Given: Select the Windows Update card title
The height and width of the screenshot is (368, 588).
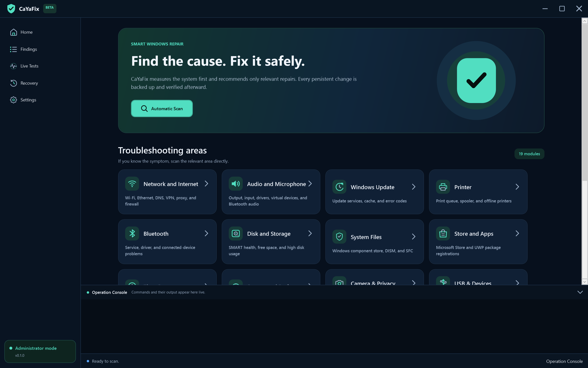Looking at the screenshot, I should 372,187.
